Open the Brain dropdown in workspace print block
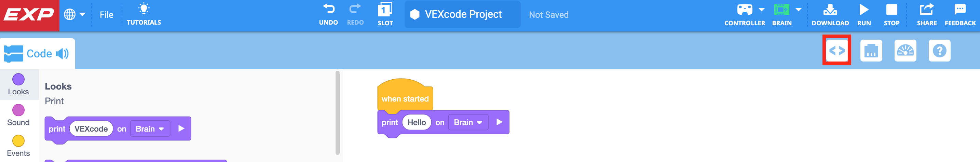Viewport: 980px width, 162px height. point(468,122)
